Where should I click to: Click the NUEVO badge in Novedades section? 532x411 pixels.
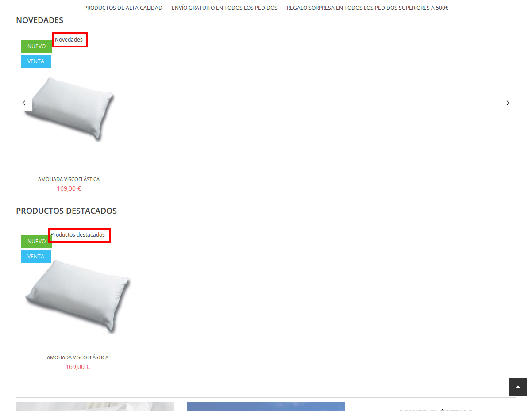click(36, 46)
